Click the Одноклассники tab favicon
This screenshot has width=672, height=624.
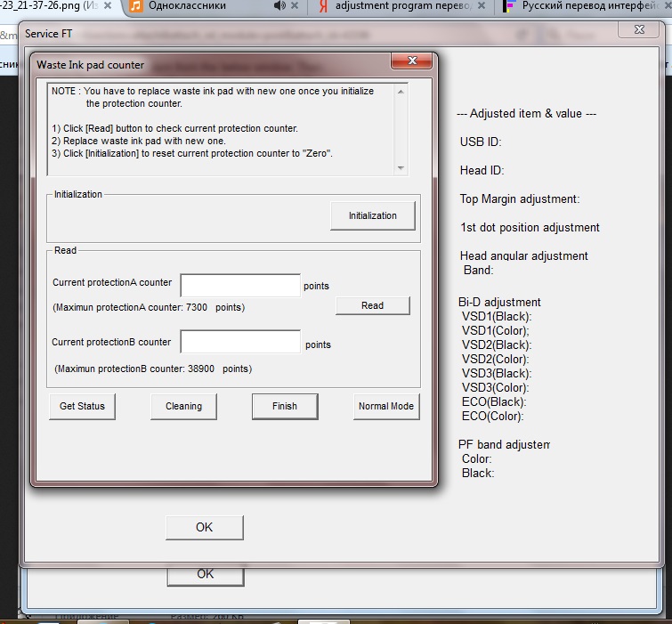[x=135, y=6]
